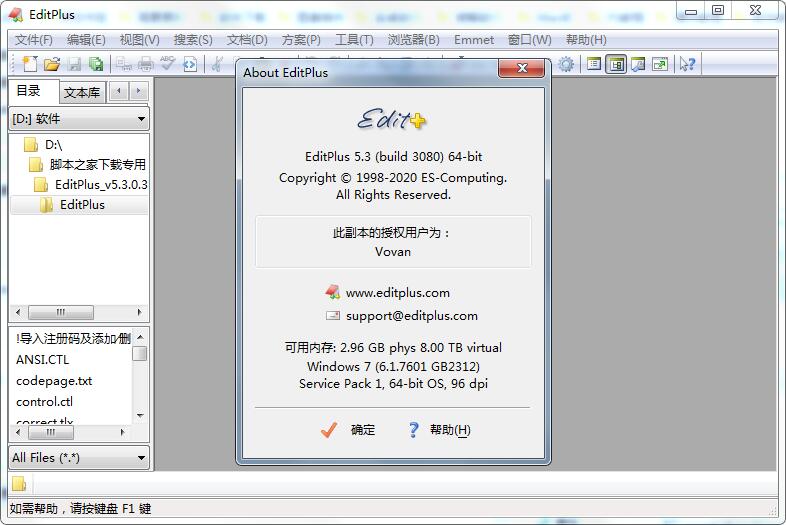Click file list vertical scrollbar thumb
Image resolution: width=786 pixels, height=525 pixels.
140,353
